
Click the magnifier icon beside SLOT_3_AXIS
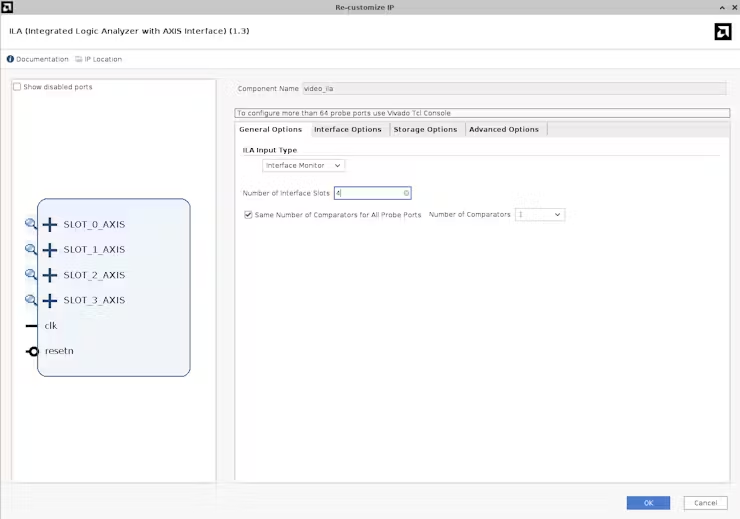click(x=31, y=300)
